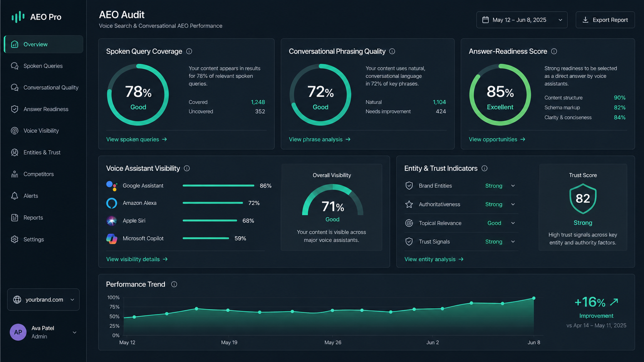Show info for Conversational Phrasing Quality

[392, 51]
